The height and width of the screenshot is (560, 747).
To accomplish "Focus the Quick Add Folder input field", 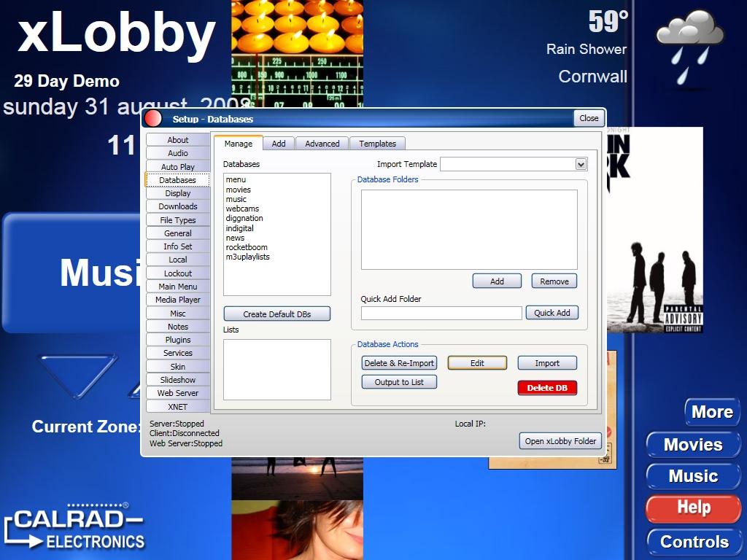I will click(x=441, y=313).
